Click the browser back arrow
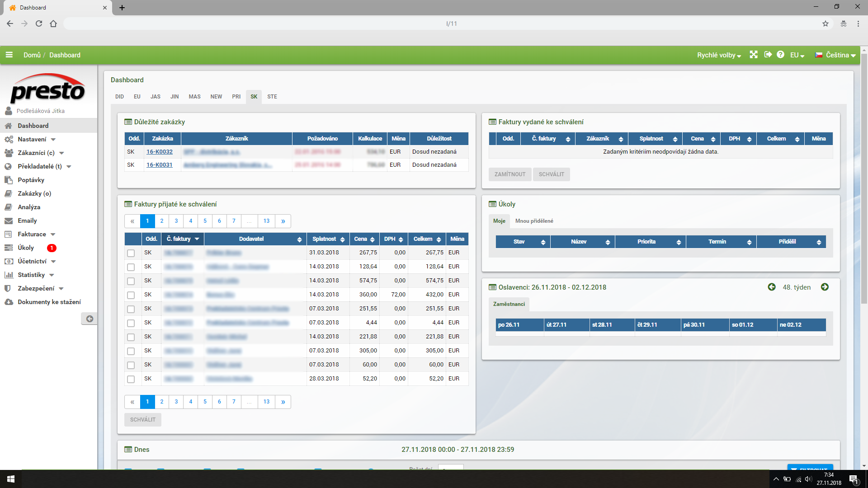 (x=10, y=23)
